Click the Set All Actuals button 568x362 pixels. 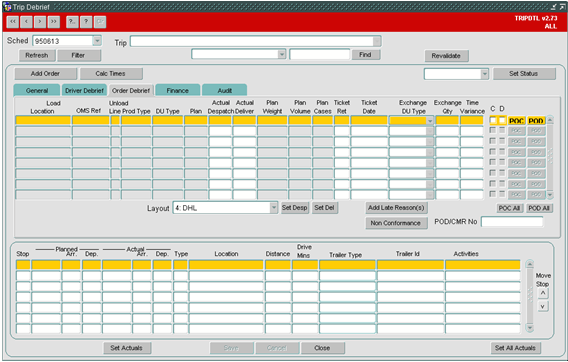pyautogui.click(x=515, y=348)
